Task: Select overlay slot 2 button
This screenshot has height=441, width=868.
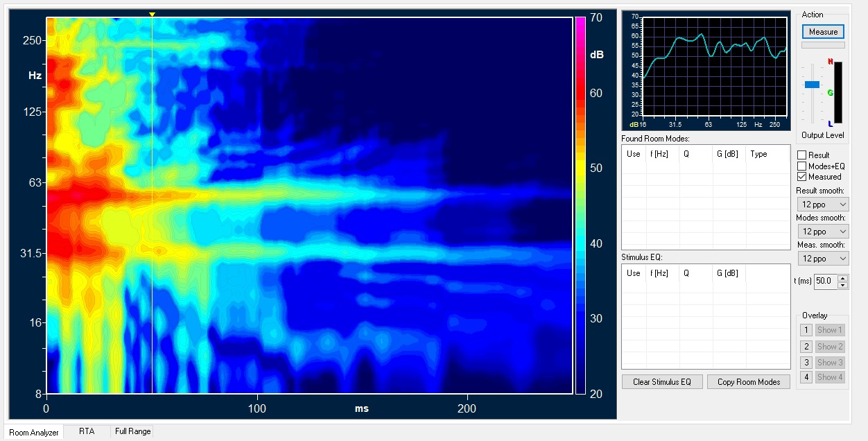Action: (806, 346)
